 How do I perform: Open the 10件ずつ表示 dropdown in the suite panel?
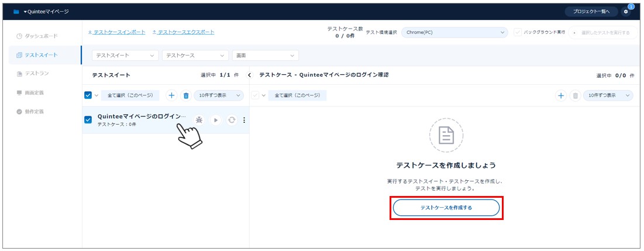coord(219,95)
